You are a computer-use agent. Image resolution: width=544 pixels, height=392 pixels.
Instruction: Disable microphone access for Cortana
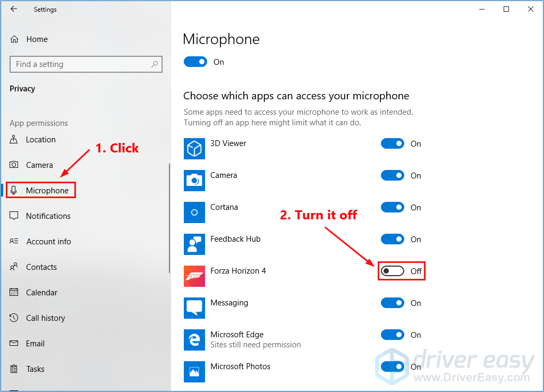[x=393, y=207]
